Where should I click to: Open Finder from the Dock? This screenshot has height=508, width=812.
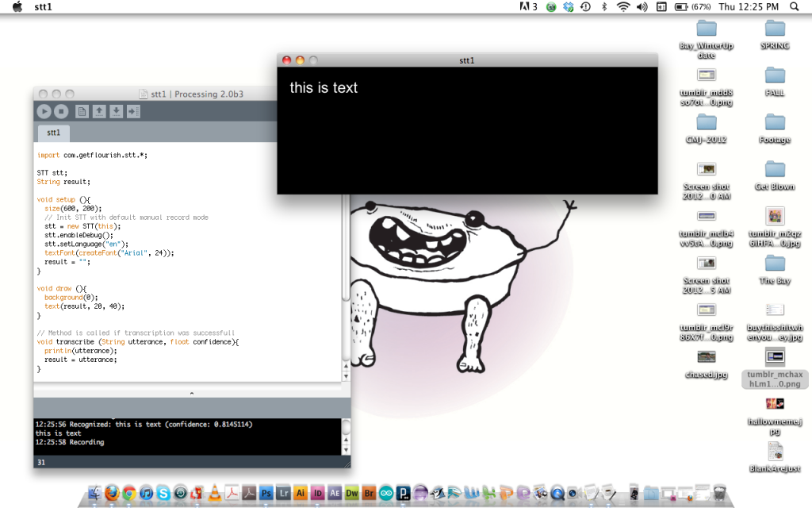94,492
